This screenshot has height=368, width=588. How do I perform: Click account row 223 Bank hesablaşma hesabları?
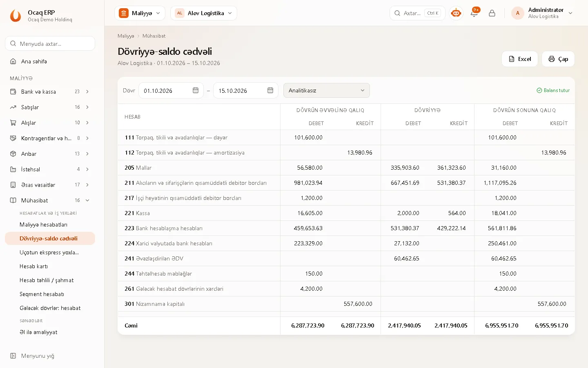[x=346, y=228]
